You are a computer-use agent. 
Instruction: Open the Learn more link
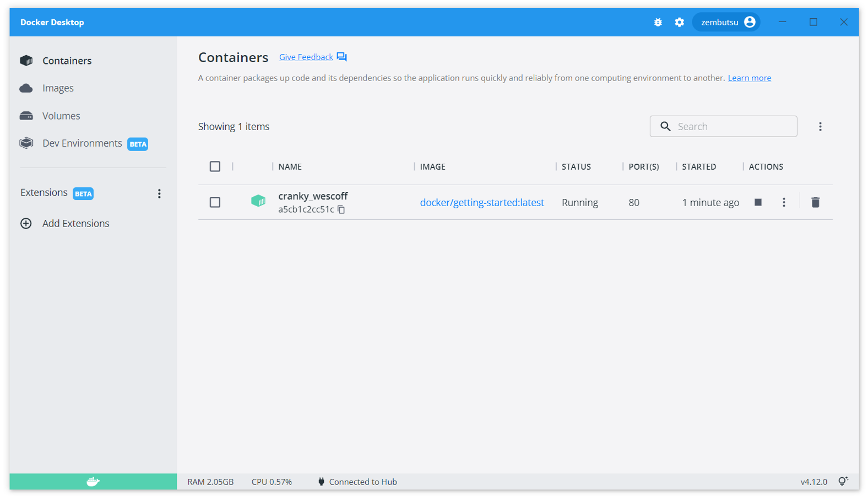click(x=750, y=78)
